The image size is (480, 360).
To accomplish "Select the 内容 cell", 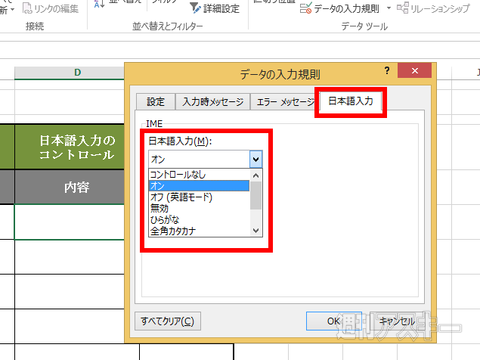I will (x=70, y=187).
